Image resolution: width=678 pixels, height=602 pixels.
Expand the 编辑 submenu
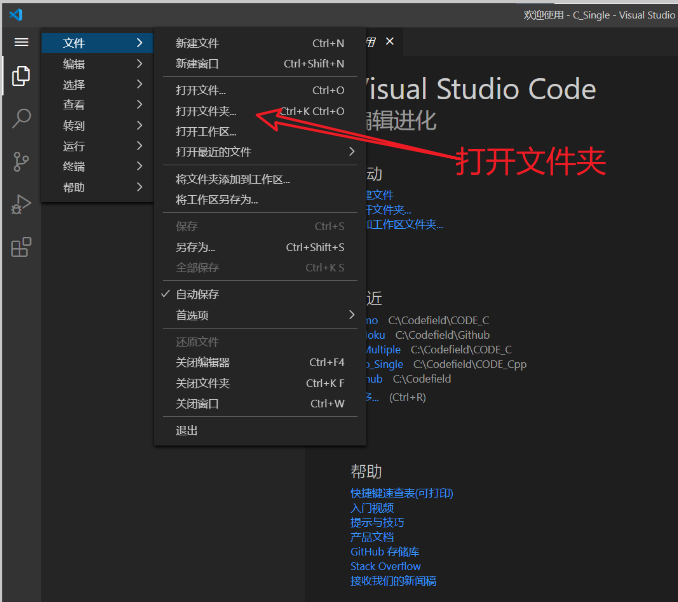click(x=97, y=64)
